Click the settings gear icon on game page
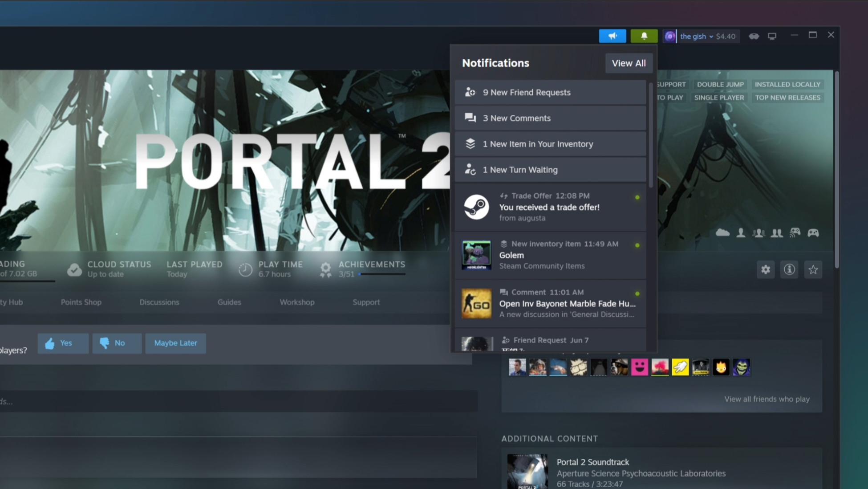The image size is (868, 489). point(766,269)
